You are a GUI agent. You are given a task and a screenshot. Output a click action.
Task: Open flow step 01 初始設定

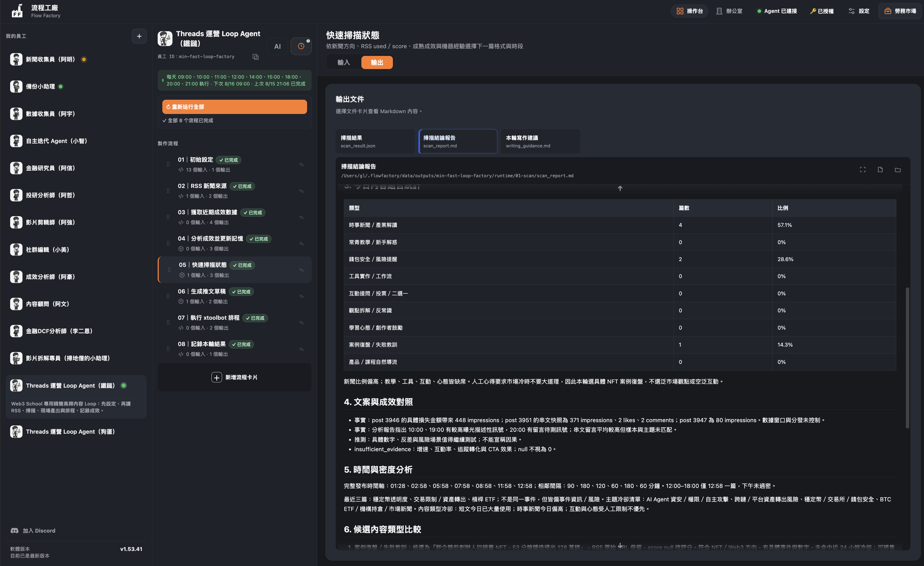click(x=234, y=164)
